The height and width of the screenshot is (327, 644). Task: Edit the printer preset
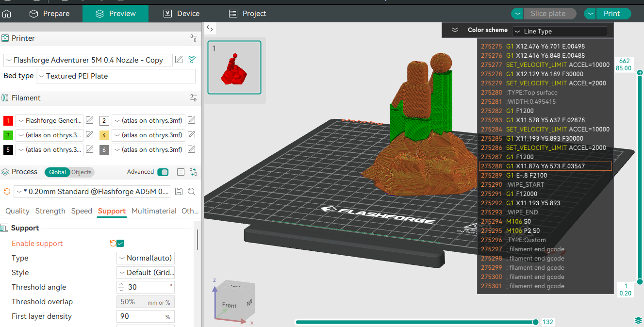(x=179, y=60)
